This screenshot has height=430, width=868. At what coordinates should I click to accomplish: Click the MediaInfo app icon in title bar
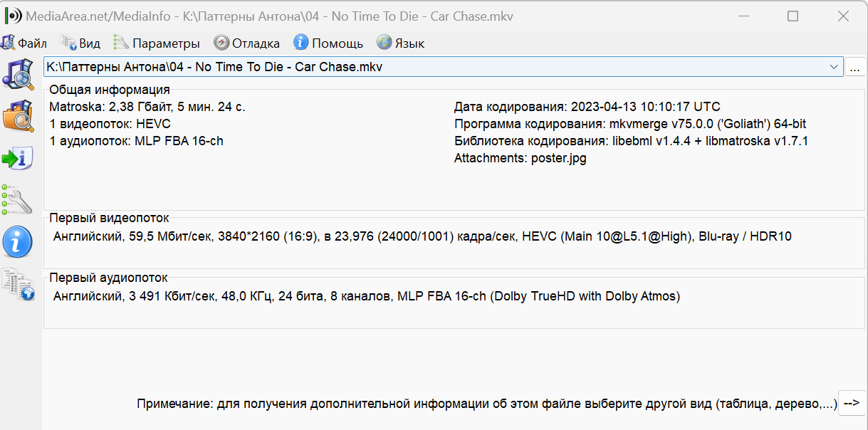pyautogui.click(x=13, y=16)
